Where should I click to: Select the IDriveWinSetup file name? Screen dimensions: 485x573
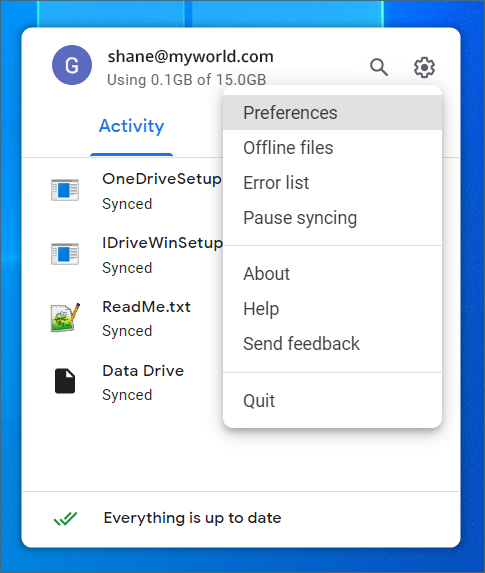[x=163, y=243]
